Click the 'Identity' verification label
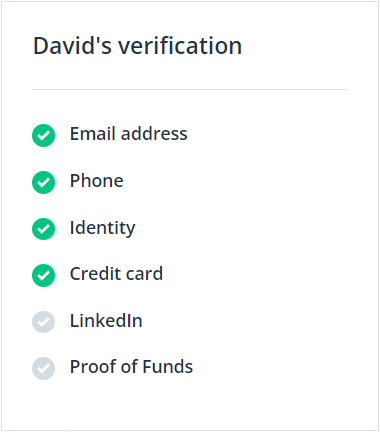 tap(103, 228)
